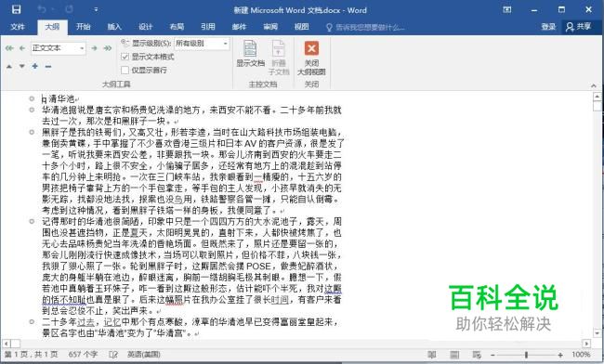The height and width of the screenshot is (364, 604).
Task: Switch to the 大纲 tab
Action: 52,27
